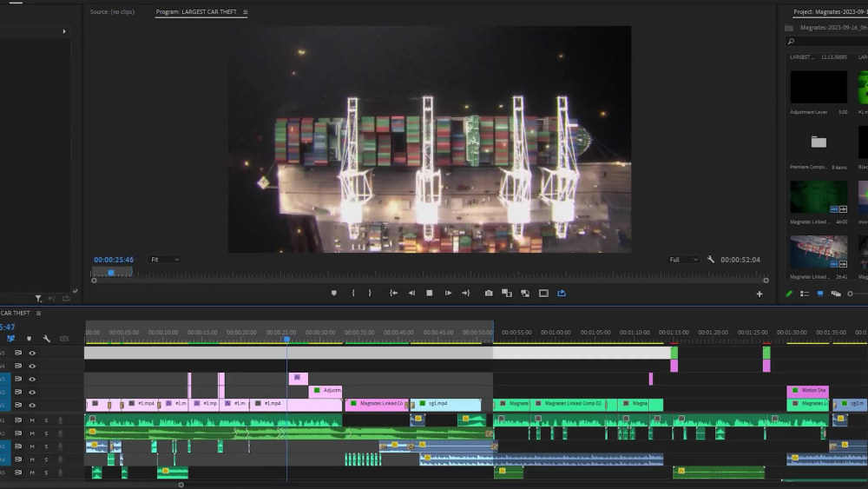Hide video track V3 with eye
Image resolution: width=868 pixels, height=489 pixels.
[32, 380]
